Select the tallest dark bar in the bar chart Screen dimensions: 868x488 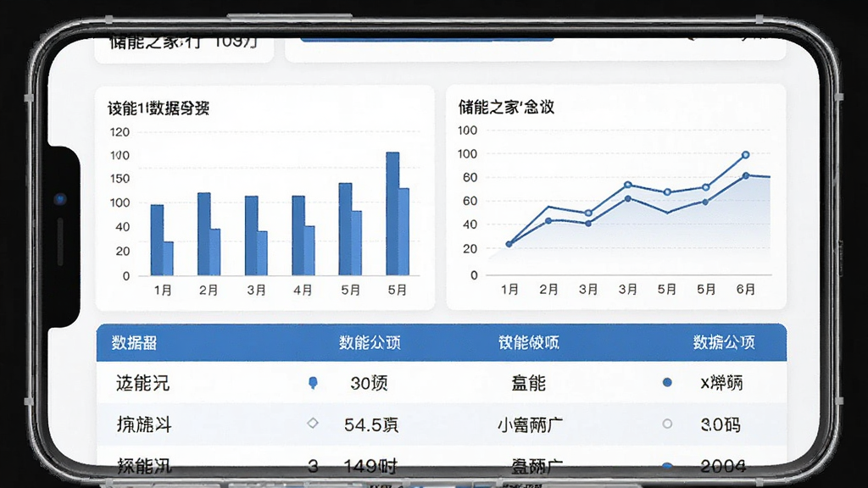click(392, 213)
